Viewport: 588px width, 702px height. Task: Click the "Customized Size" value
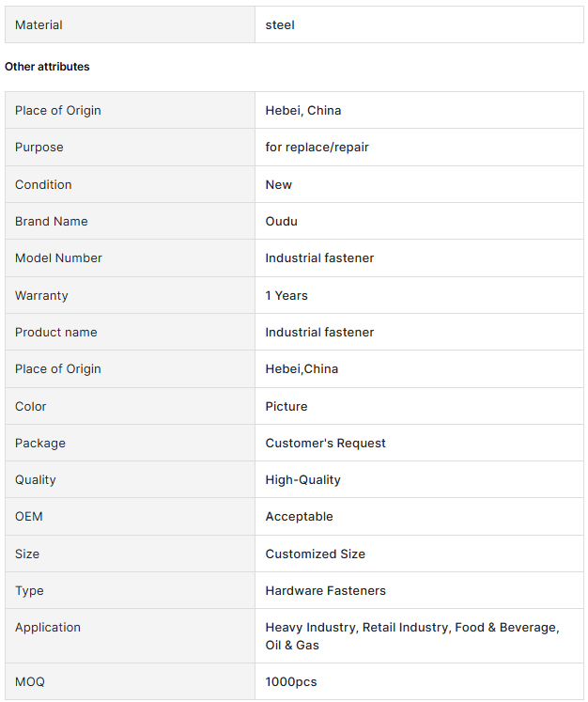click(315, 554)
